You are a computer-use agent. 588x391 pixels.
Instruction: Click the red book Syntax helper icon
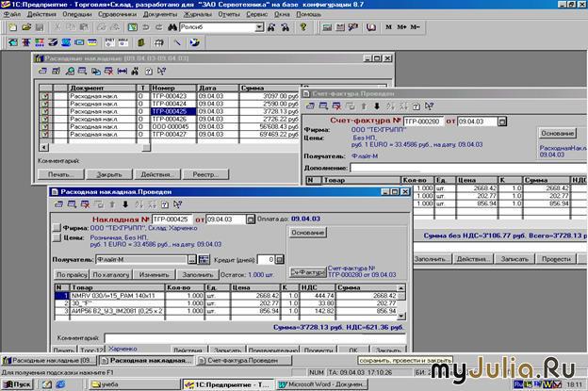click(371, 27)
